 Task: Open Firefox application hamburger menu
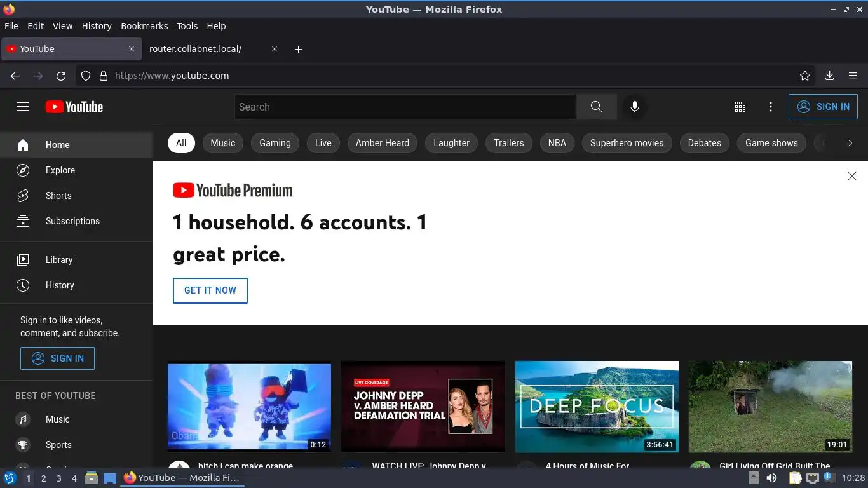click(x=853, y=76)
